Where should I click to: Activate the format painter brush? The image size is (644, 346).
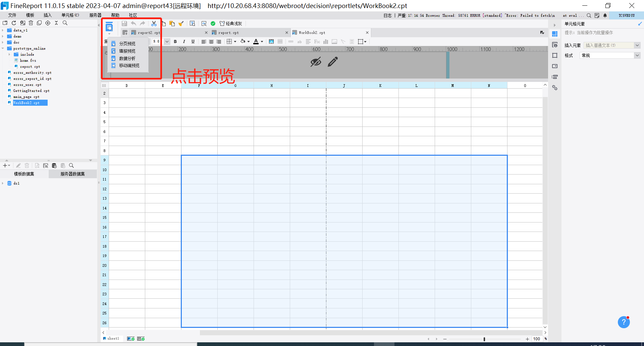coord(181,23)
